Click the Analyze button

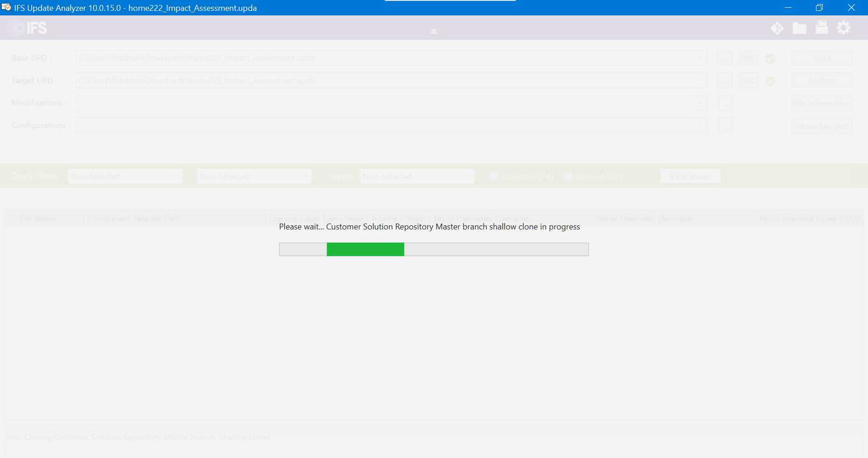(x=822, y=80)
